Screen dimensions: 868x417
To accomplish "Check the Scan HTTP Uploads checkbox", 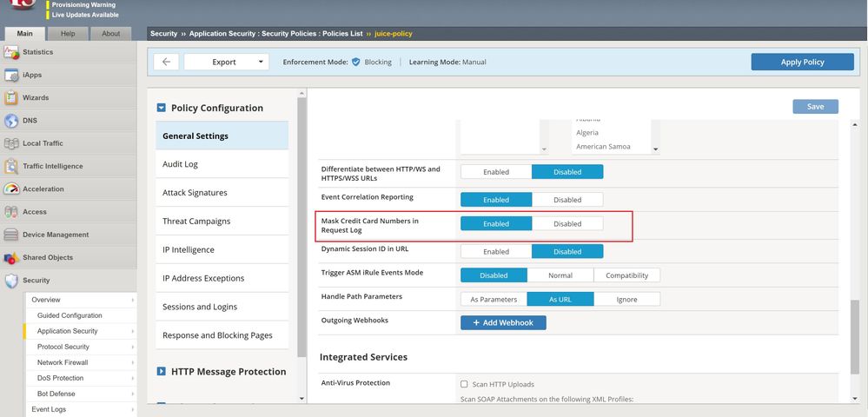I will coord(465,384).
